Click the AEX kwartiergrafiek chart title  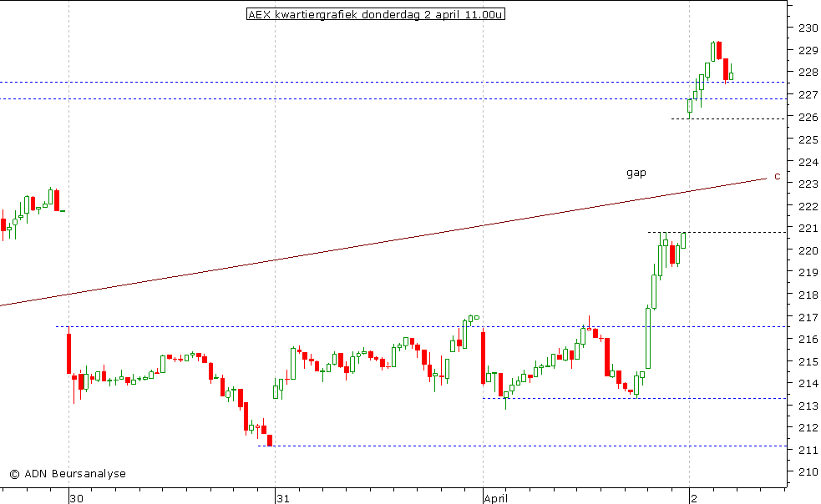pos(376,14)
